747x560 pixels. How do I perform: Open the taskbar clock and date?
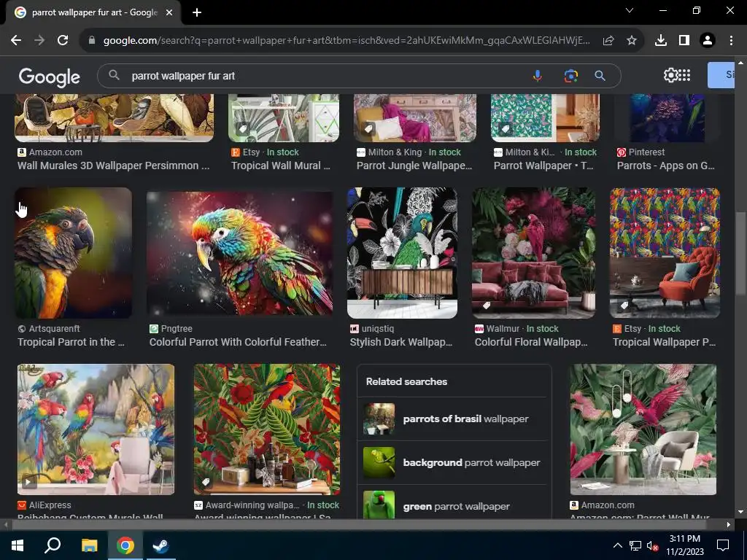tap(685, 545)
